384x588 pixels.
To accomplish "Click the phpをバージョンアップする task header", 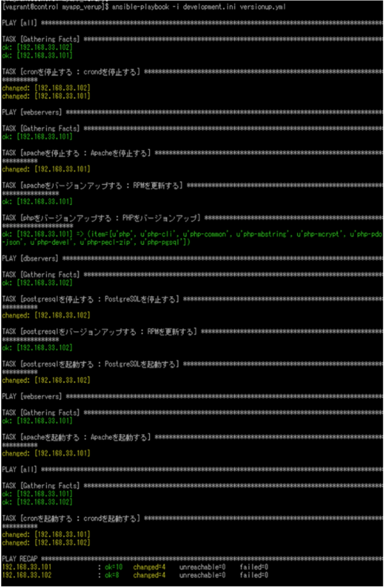I will coord(101,218).
